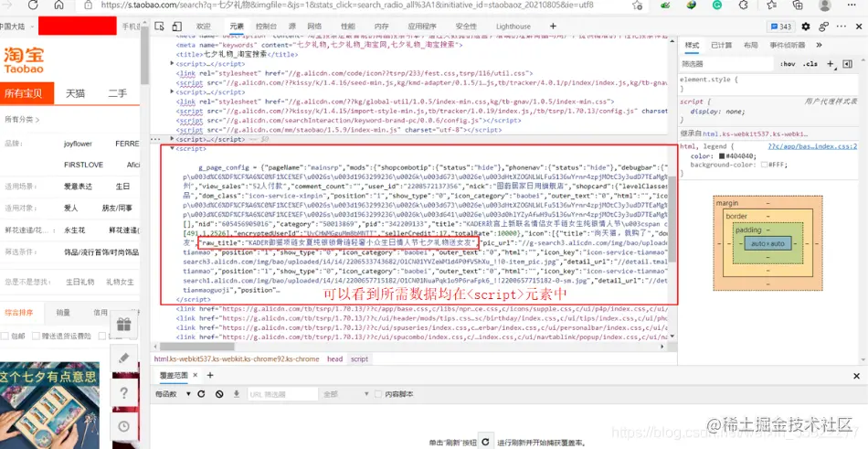Add new style rule plus icon
The image size is (868, 449).
click(831, 64)
